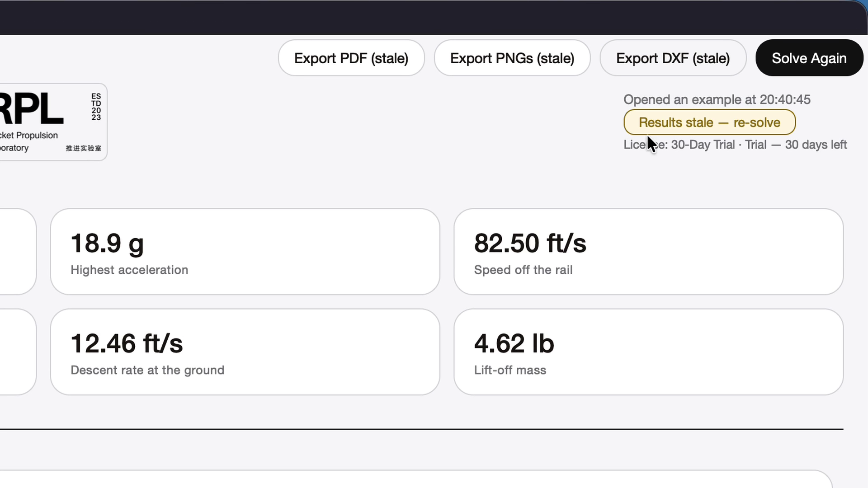Click the Speed off the rail label
868x488 pixels.
point(523,270)
